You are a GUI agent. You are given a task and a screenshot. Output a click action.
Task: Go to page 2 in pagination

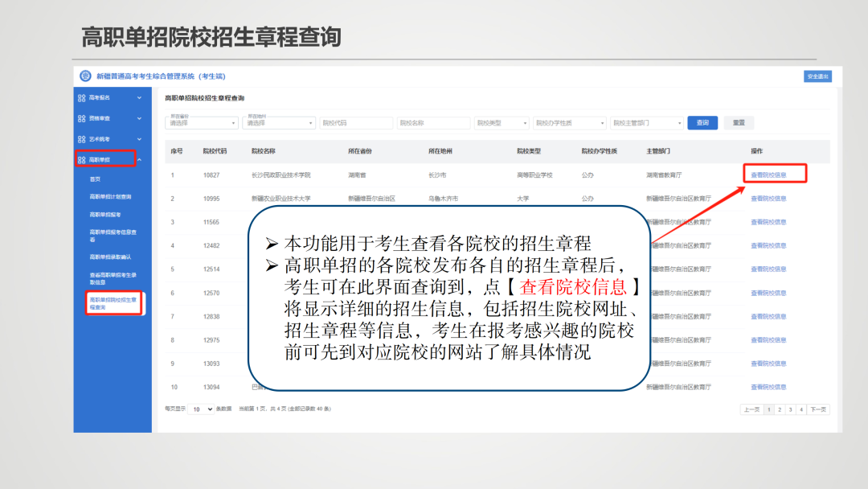point(780,409)
